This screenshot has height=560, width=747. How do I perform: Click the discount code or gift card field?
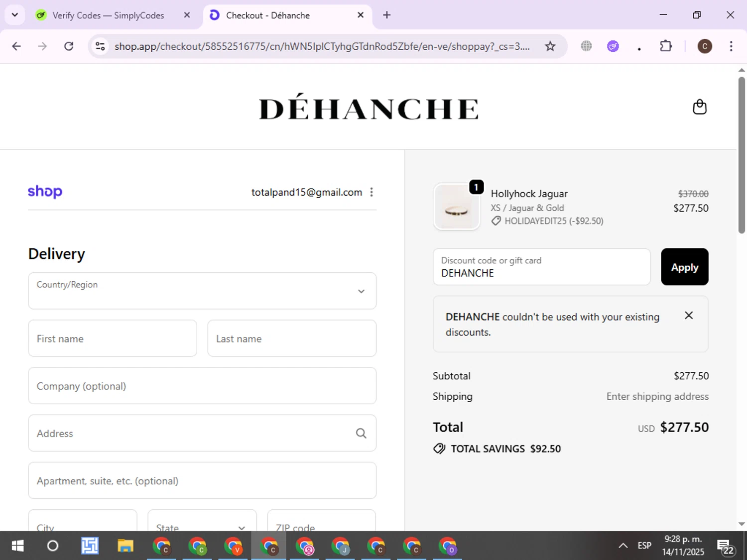[x=542, y=267]
